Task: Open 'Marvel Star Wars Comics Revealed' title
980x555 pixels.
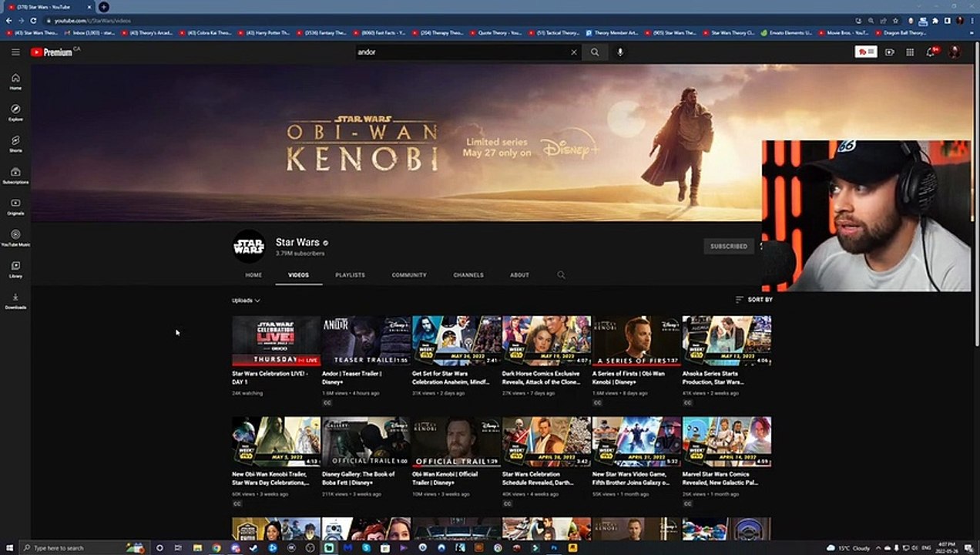Action: pos(720,479)
